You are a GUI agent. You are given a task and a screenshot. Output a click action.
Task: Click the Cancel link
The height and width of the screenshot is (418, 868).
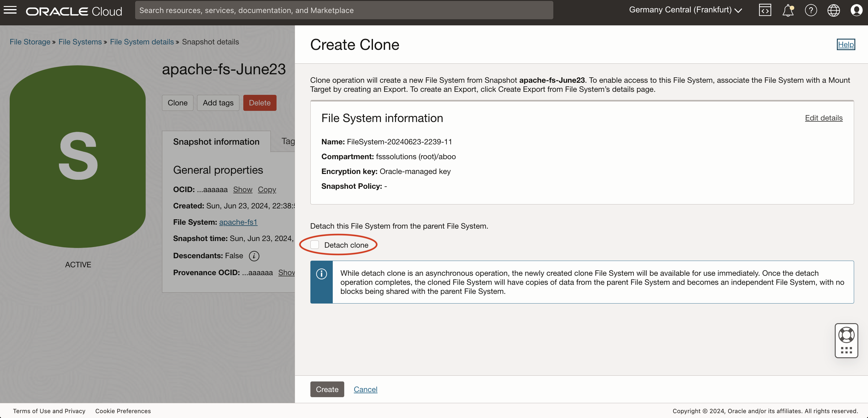365,389
